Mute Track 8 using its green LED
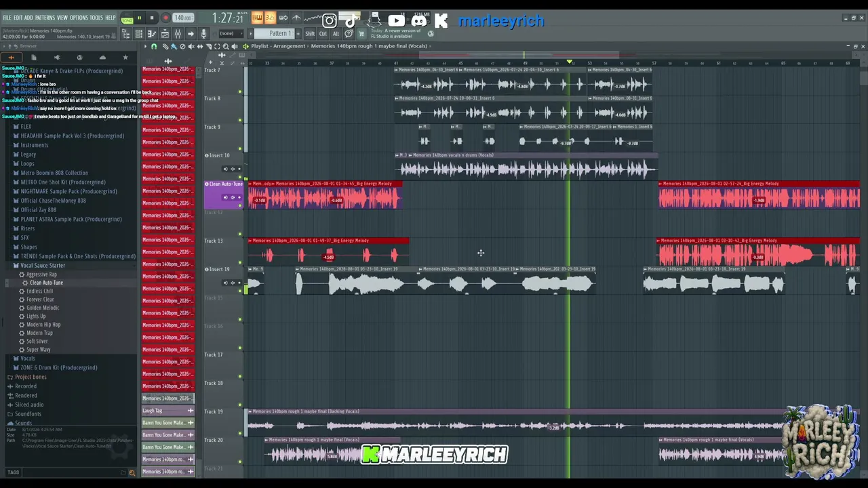Screen dimensions: 868x488 [240, 120]
